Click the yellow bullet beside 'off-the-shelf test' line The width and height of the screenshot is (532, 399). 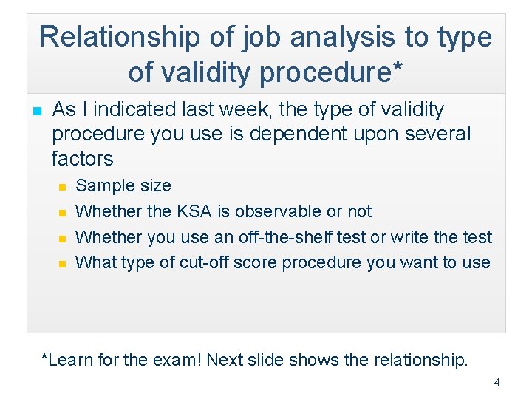pyautogui.click(x=63, y=239)
